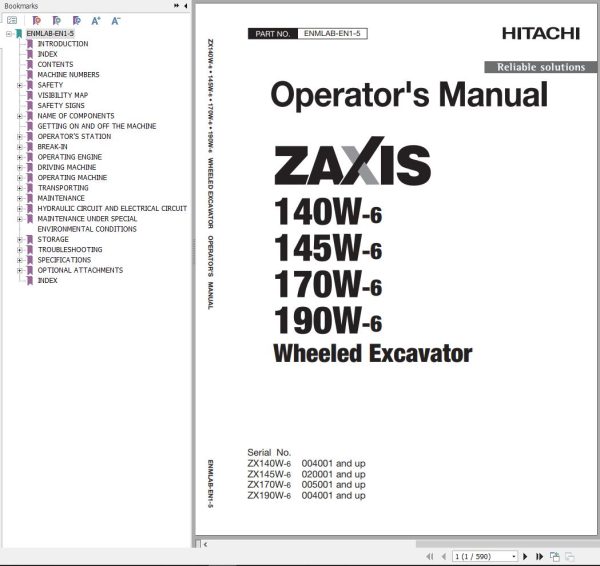Open the TRANSPORTING bookmark
Screen dimensions: 600x566
(63, 188)
